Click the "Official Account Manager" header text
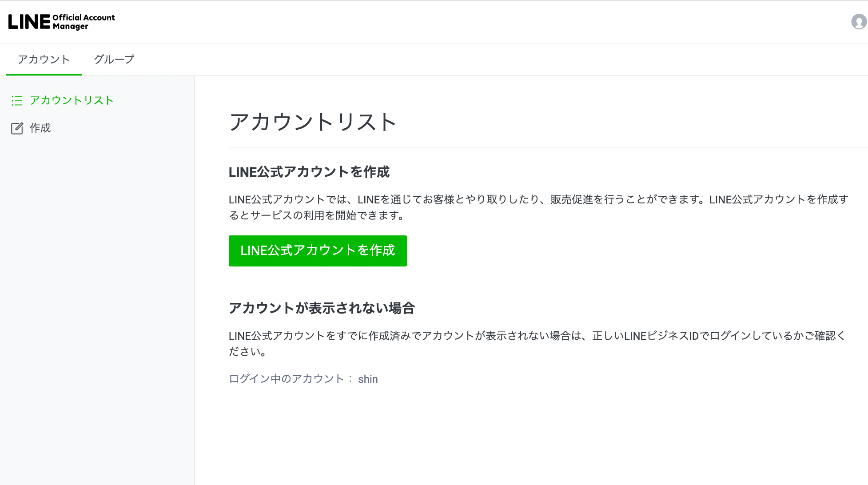This screenshot has width=868, height=485. 84,22
